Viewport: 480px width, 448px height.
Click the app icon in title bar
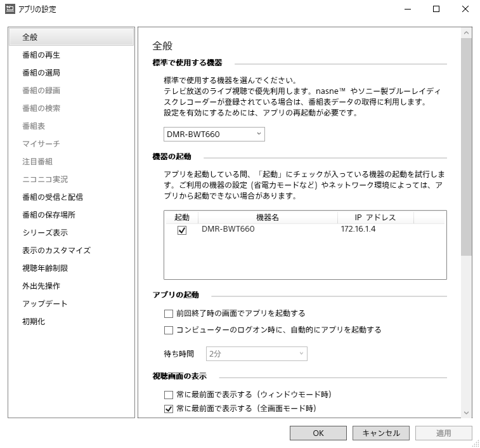click(x=10, y=10)
